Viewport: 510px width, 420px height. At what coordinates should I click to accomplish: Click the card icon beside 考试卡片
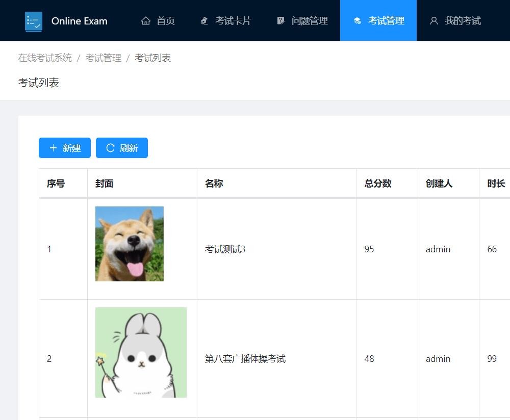tap(205, 21)
